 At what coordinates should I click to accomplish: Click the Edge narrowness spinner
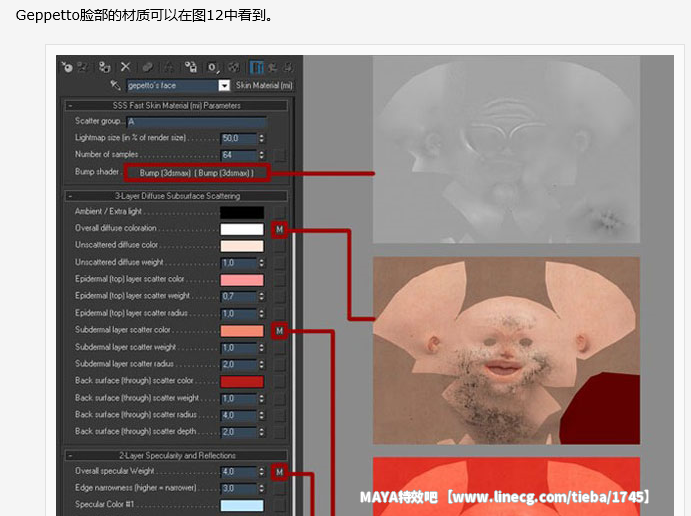[261, 488]
